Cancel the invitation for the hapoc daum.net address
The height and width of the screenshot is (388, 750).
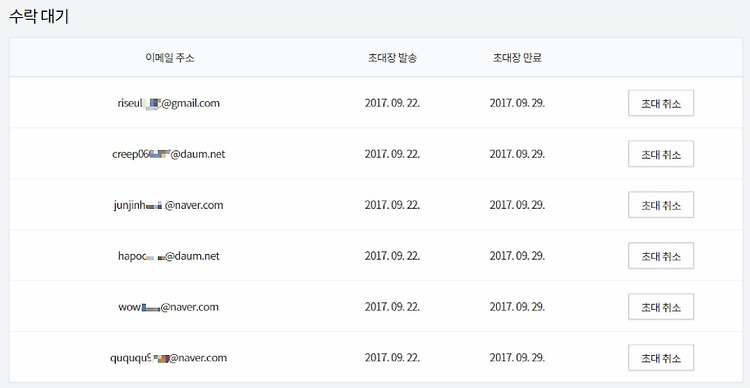tap(661, 256)
